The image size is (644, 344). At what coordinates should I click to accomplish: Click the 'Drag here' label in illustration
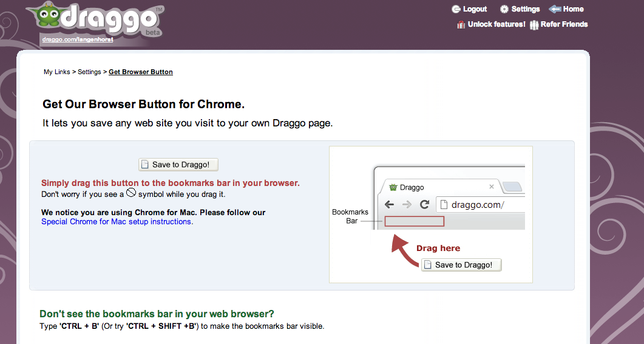(438, 248)
